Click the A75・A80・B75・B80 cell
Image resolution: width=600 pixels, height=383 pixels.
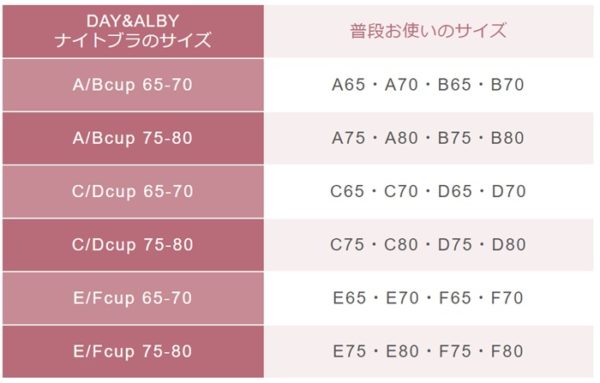point(429,139)
